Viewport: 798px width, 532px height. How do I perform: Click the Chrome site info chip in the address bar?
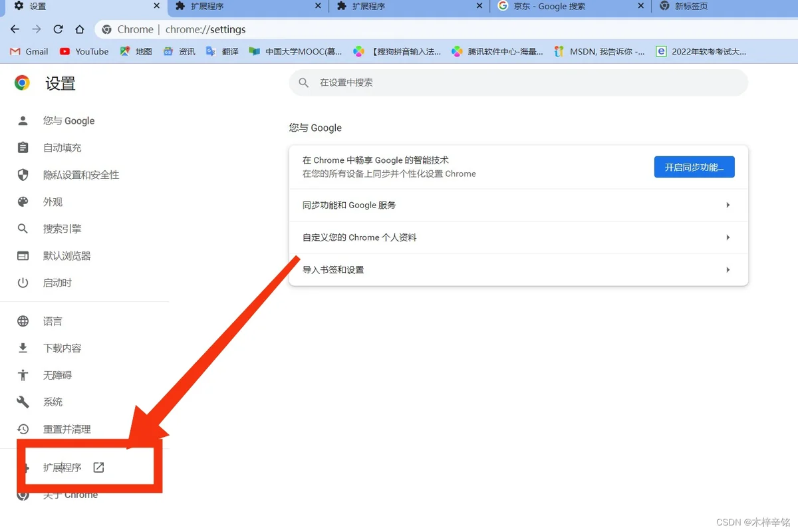click(x=128, y=29)
